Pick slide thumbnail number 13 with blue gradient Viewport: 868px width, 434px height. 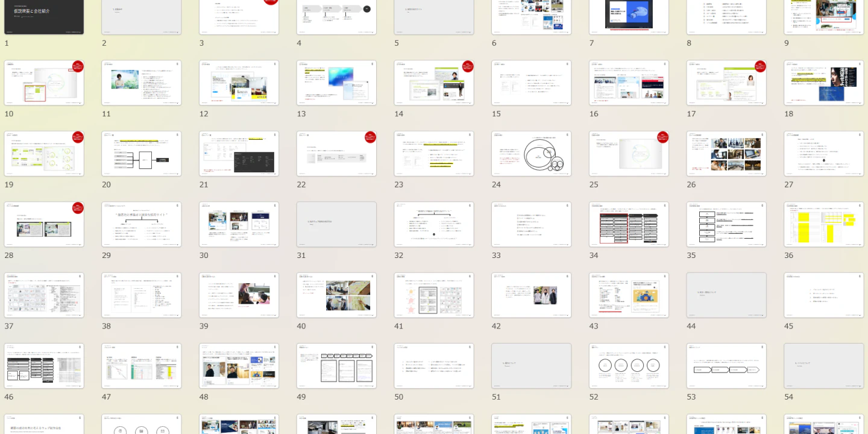[x=336, y=83]
